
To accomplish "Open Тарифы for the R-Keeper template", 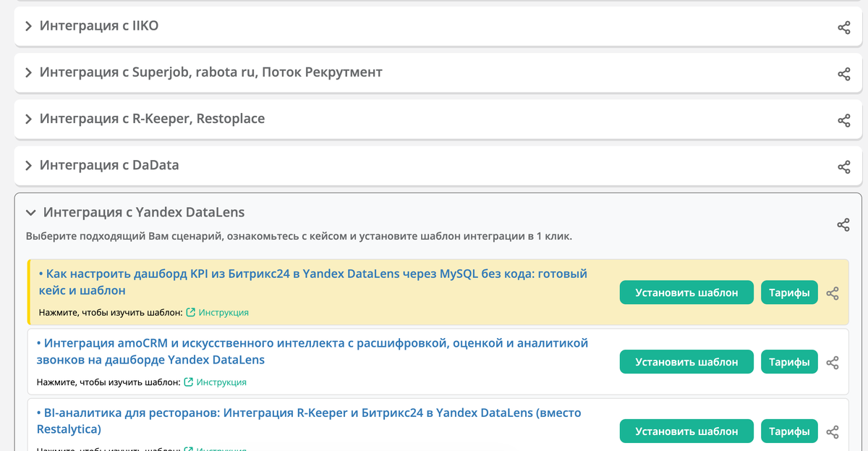I will pos(789,431).
